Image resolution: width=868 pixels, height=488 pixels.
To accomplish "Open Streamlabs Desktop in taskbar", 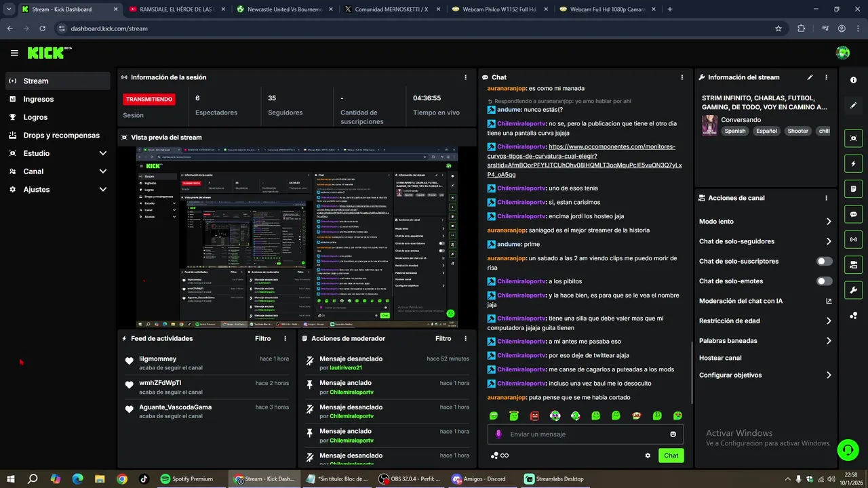I will (555, 479).
